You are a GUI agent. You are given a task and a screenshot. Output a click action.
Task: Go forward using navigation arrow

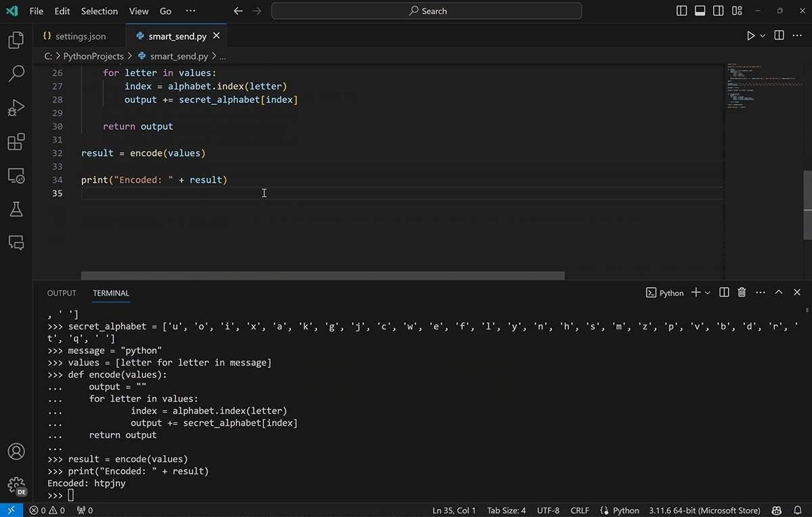pos(256,11)
